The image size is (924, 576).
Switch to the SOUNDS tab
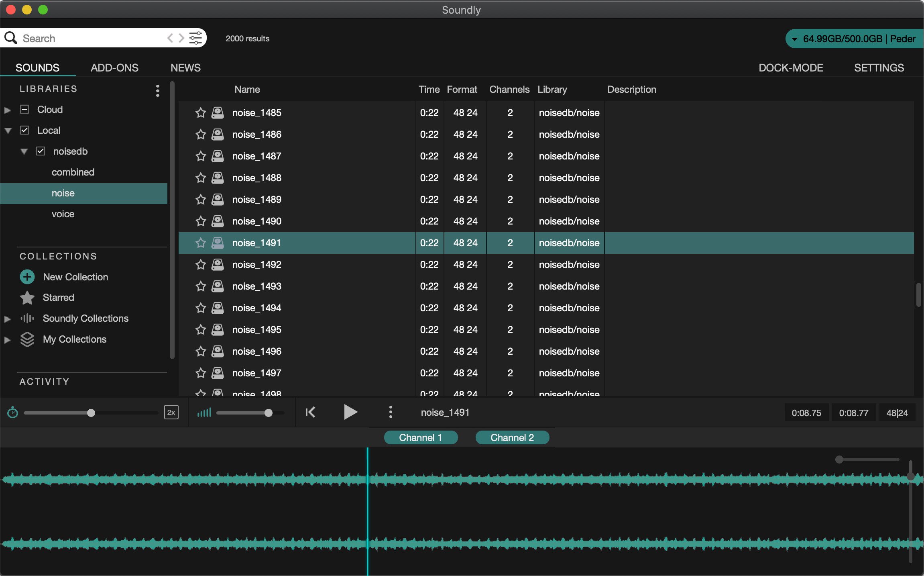coord(37,67)
